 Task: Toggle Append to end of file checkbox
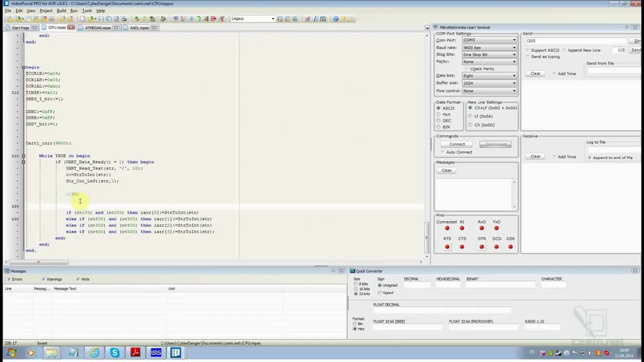point(589,157)
